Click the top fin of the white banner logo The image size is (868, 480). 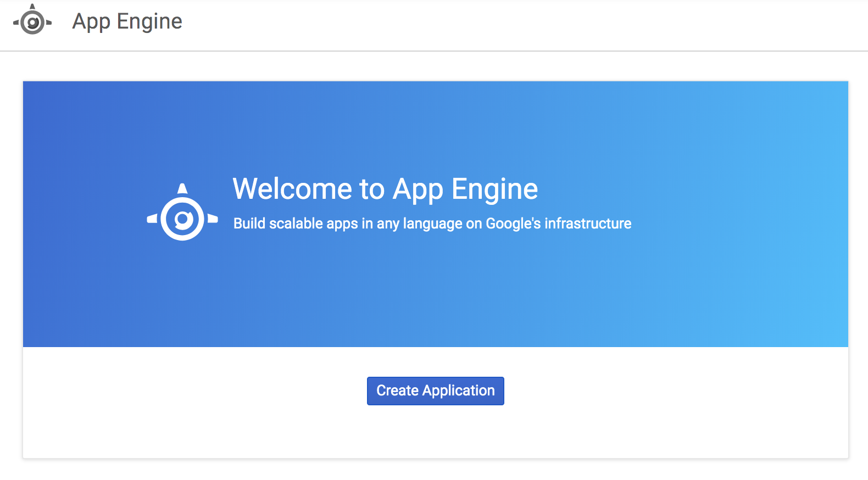click(x=182, y=189)
